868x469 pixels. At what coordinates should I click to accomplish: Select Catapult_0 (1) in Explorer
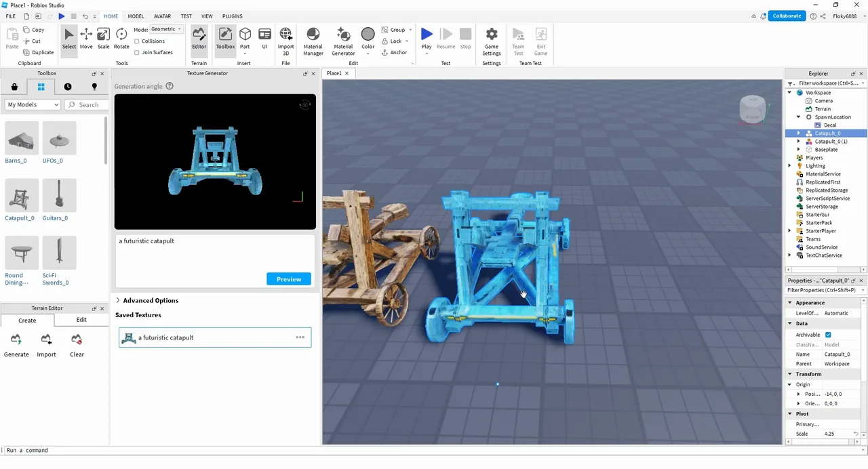[831, 142]
